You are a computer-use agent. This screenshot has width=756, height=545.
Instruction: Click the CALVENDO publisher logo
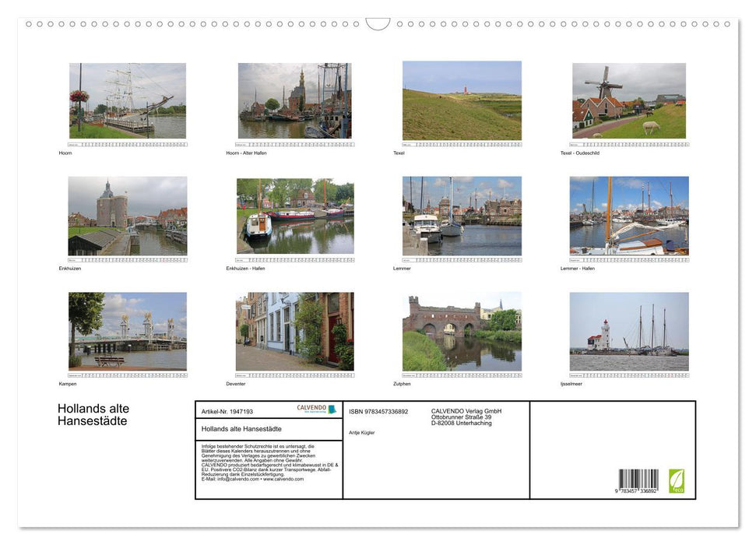(x=310, y=409)
